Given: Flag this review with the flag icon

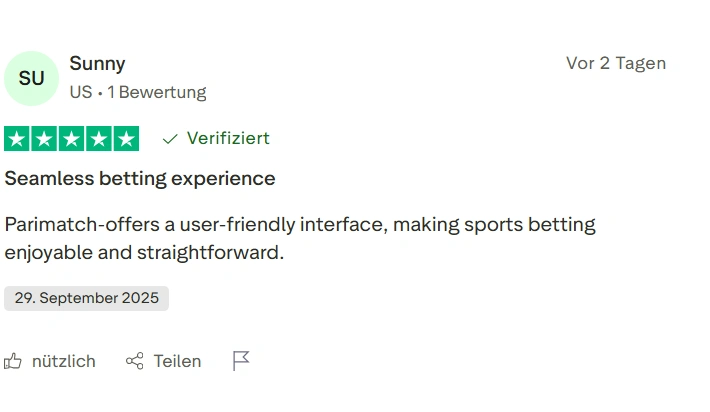Looking at the screenshot, I should click(241, 361).
